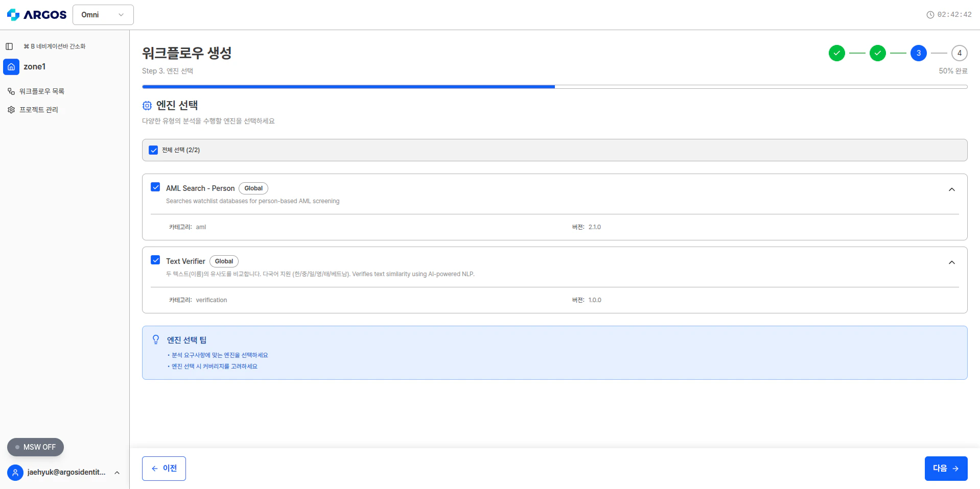Screen dimensions: 980x489
Task: Click the session timer clock icon
Action: (930, 15)
